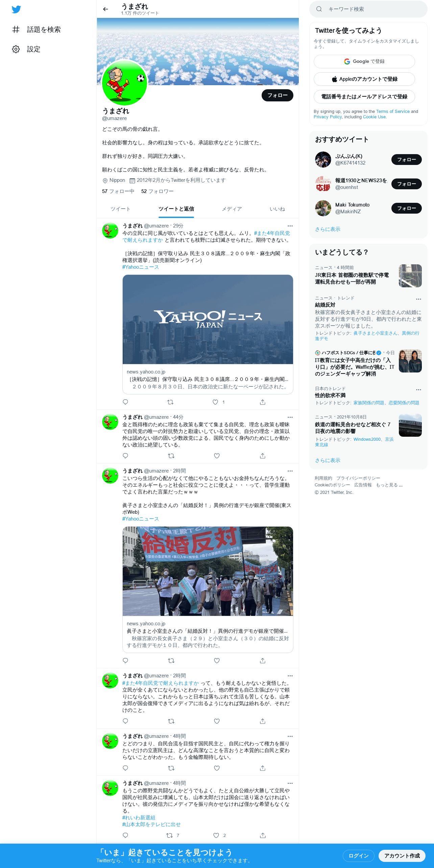Viewport: 434px width, 868px height.
Task: Retweet the 44分 tweet
Action: point(171,456)
